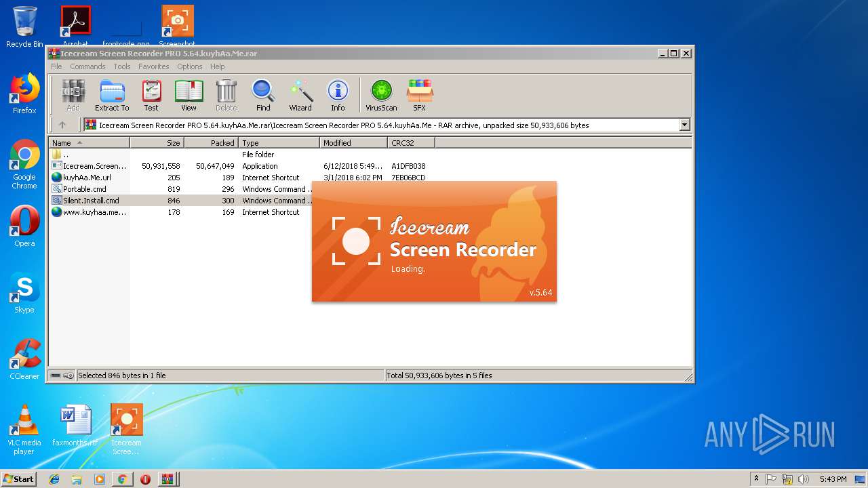Sort files by Modified column
This screenshot has width=868, height=488.
click(353, 143)
